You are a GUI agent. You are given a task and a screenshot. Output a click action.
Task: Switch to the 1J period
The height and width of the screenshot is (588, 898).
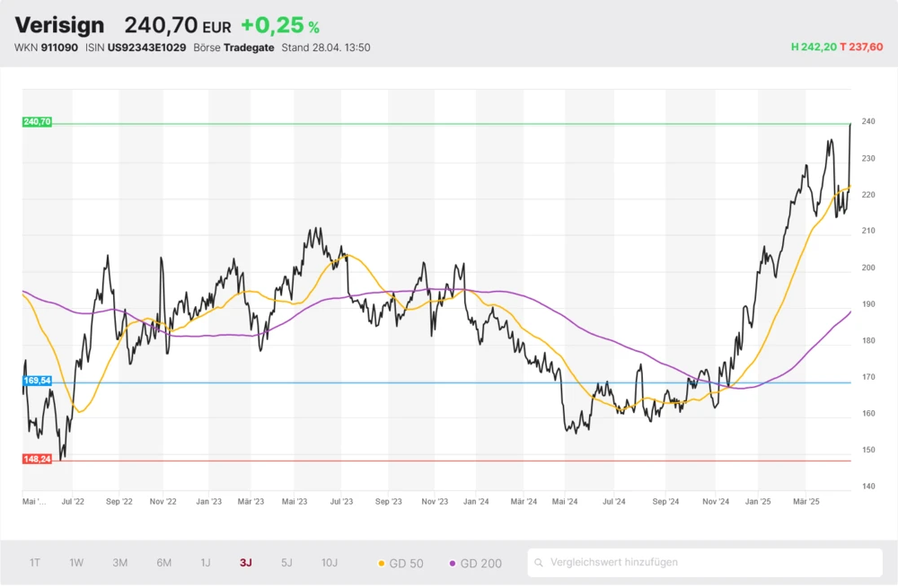206,563
